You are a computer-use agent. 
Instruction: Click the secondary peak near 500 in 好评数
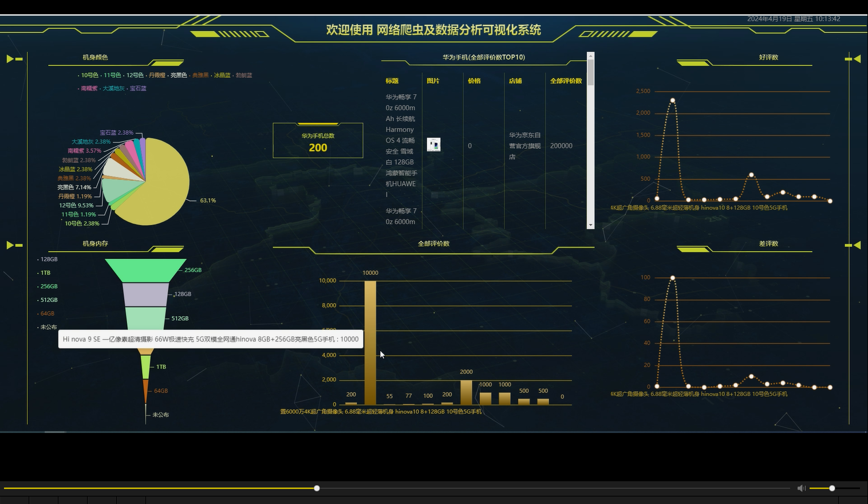click(x=751, y=175)
